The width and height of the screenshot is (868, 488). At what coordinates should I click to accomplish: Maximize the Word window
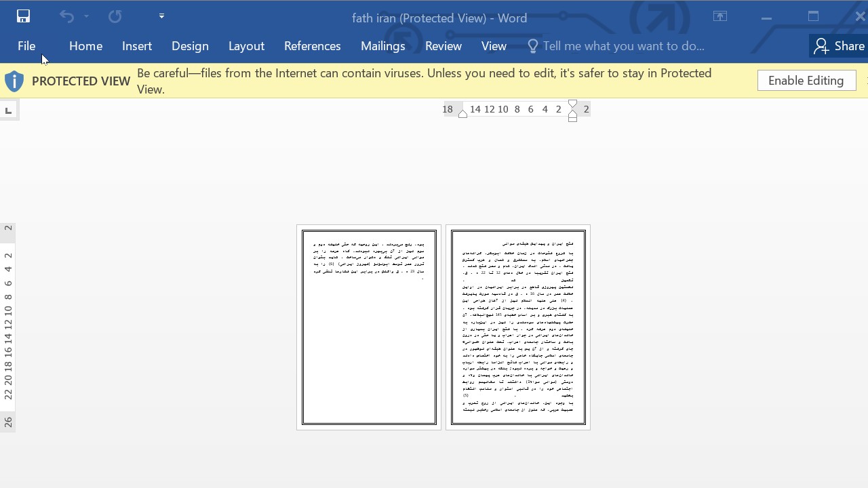[x=813, y=17]
